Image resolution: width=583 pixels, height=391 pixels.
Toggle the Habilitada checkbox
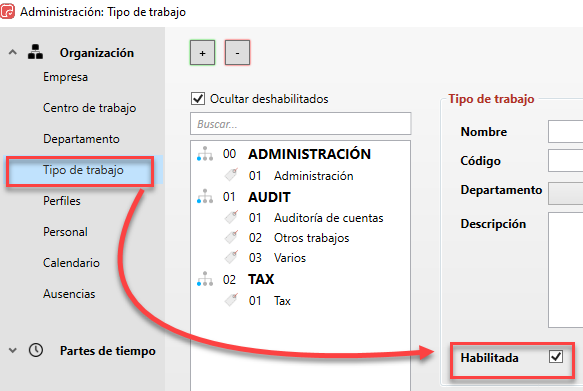pyautogui.click(x=556, y=357)
